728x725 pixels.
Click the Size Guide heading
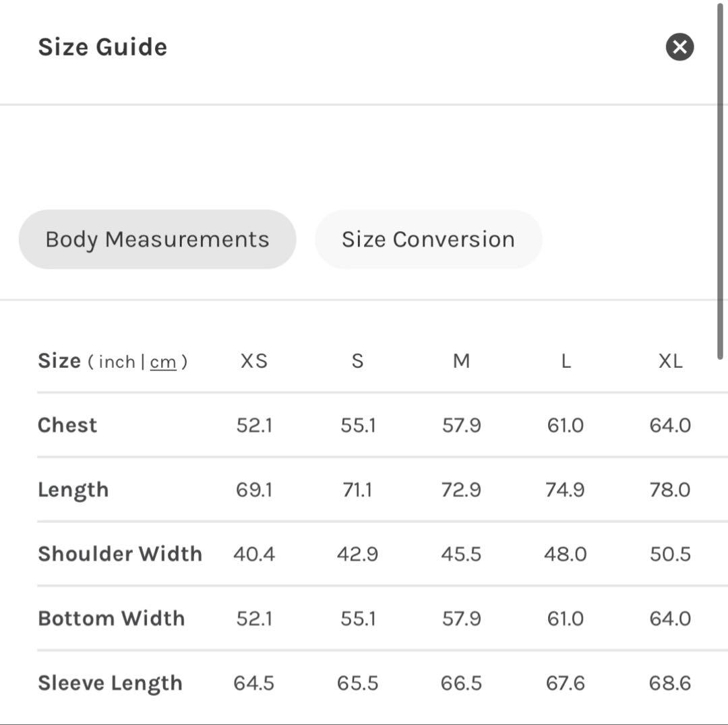[102, 47]
